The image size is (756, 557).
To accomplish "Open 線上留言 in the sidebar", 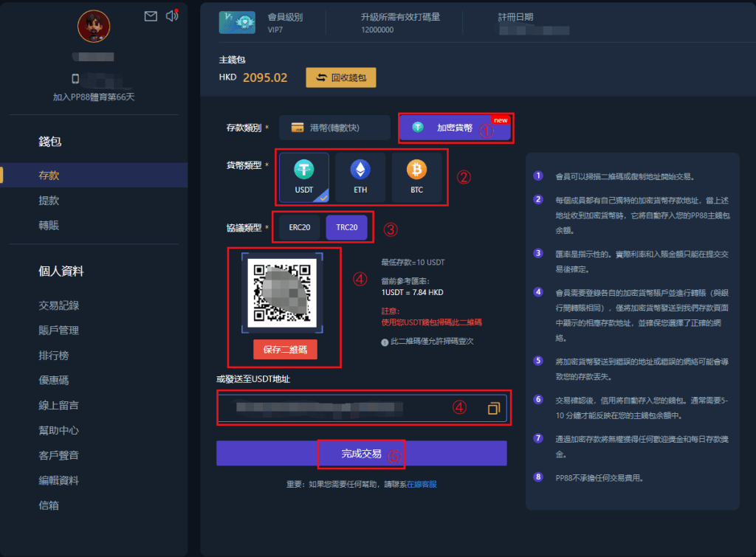I will click(x=59, y=405).
